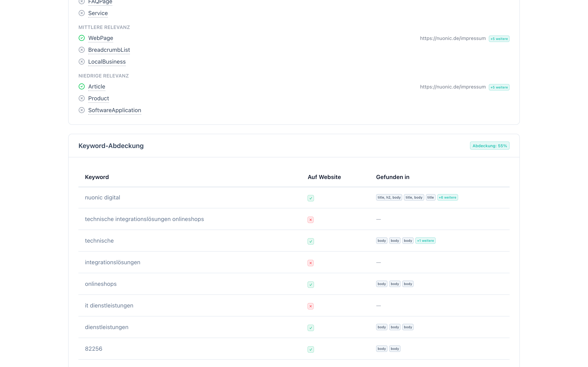Image resolution: width=588 pixels, height=367 pixels.
Task: Select the 'Auf Website' column header
Action: click(324, 177)
